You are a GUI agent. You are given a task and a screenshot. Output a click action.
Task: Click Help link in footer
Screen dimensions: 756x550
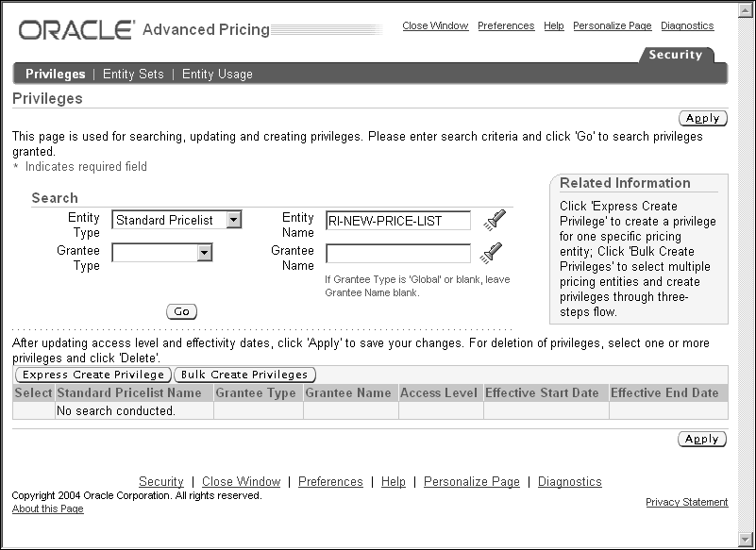[394, 481]
